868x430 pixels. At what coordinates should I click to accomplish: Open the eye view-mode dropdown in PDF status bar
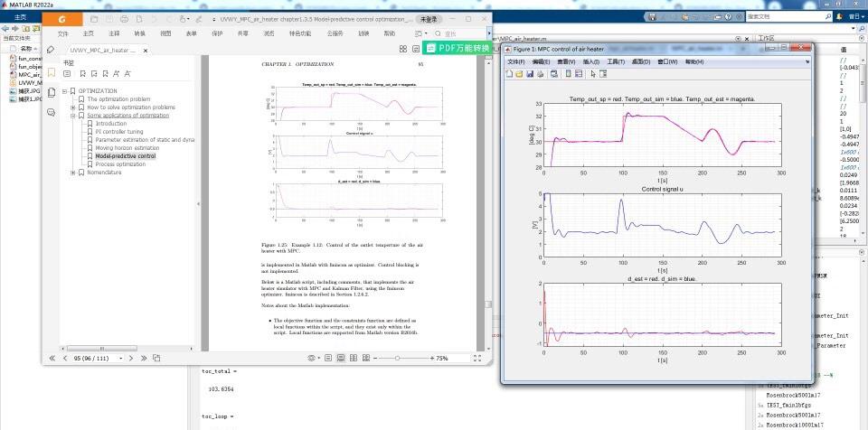(x=314, y=358)
